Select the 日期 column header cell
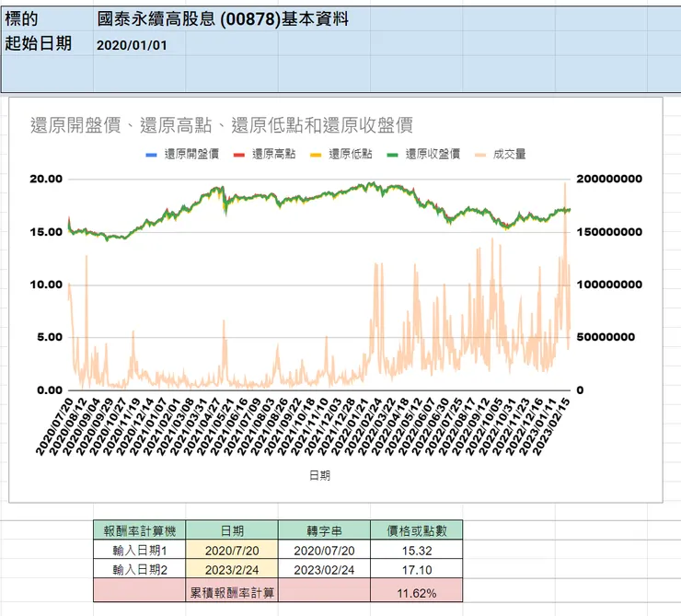The width and height of the screenshot is (681, 616). (232, 530)
